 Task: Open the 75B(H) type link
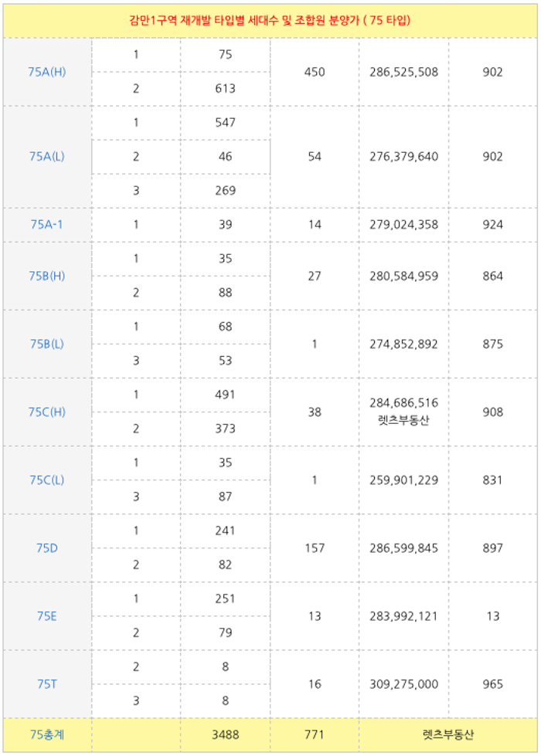click(47, 276)
